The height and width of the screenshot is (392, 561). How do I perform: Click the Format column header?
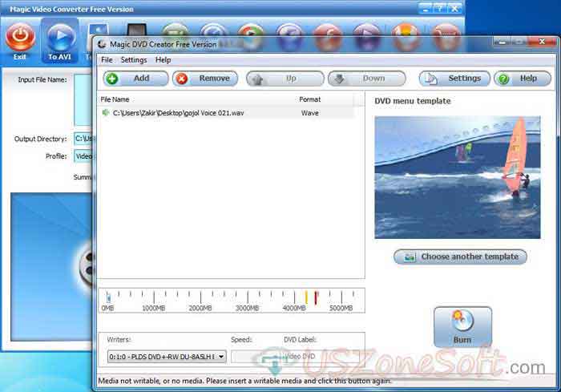(310, 99)
